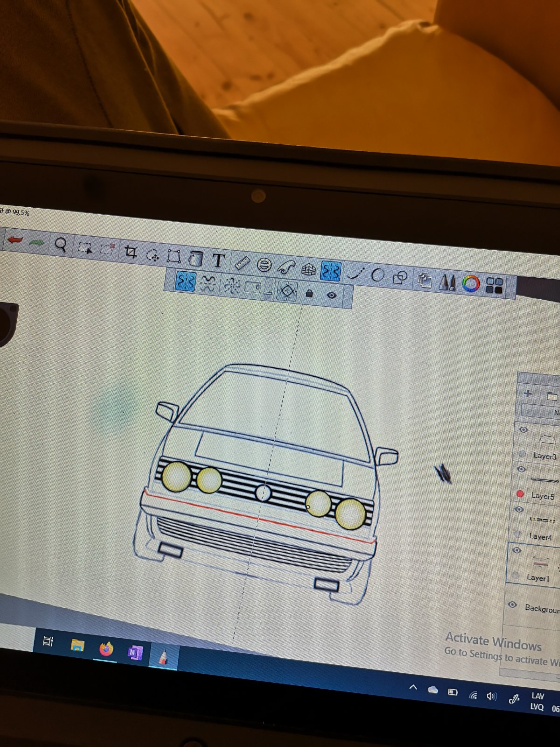Select the Layer3 thumbnail
Screen dimensions: 560x747
coord(547,439)
